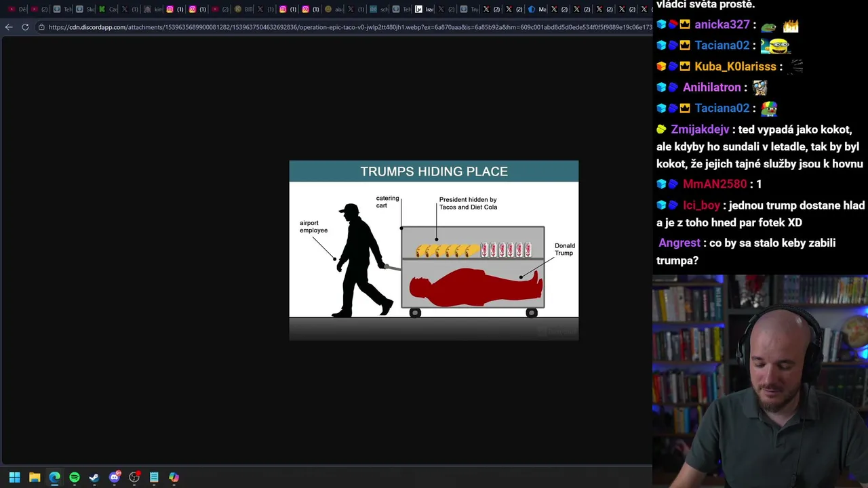The width and height of the screenshot is (868, 488).
Task: Open Ici_boy's chat user profile
Action: [701, 205]
